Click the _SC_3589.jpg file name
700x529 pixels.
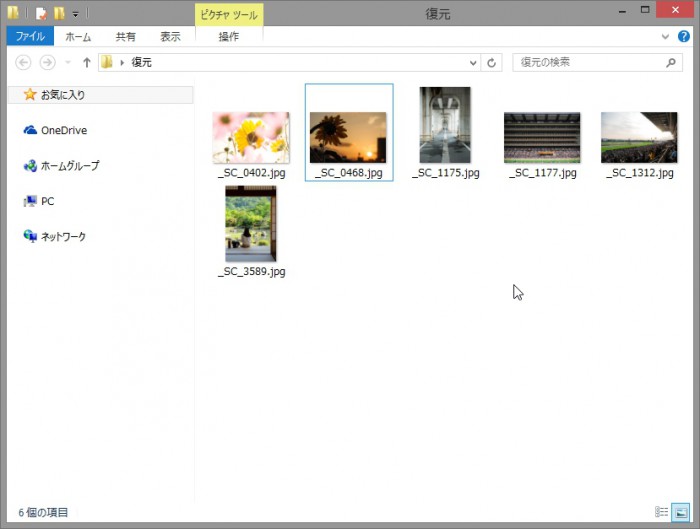[x=251, y=272]
